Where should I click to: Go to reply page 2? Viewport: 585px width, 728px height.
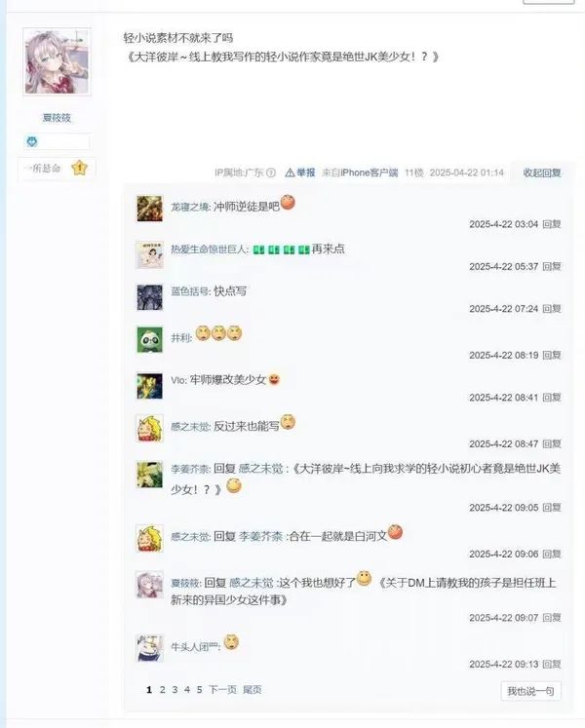(x=162, y=689)
